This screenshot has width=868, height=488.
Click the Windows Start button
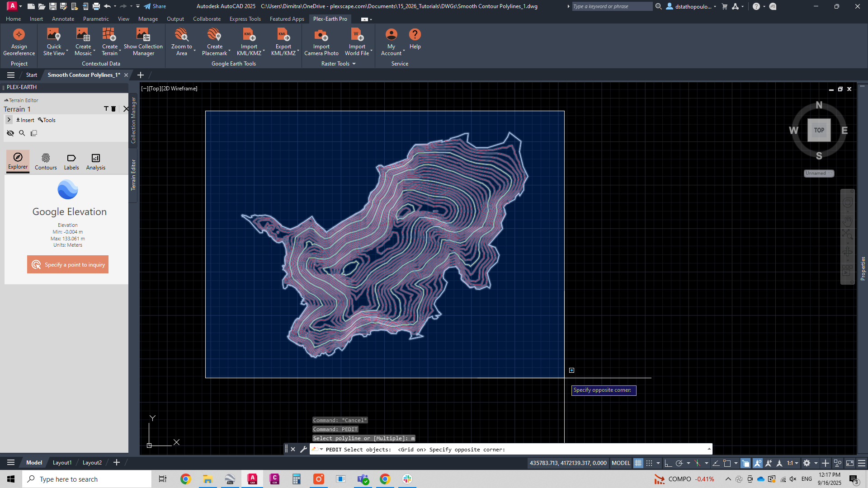[11, 479]
